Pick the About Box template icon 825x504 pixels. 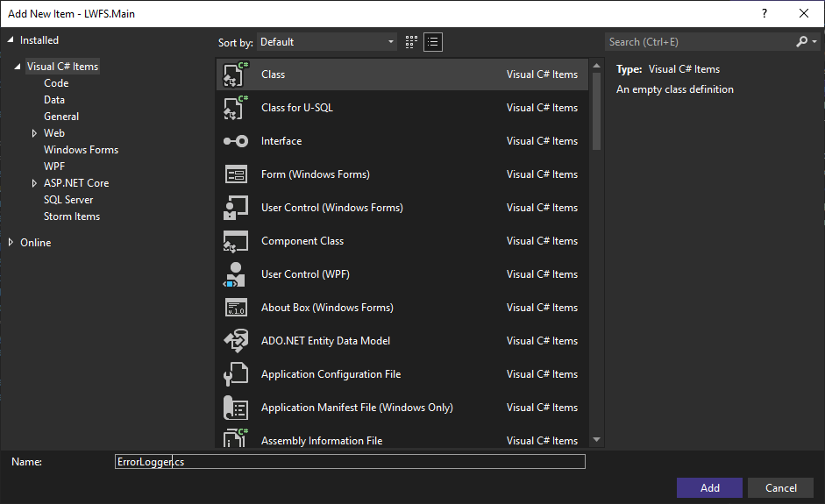tap(236, 308)
